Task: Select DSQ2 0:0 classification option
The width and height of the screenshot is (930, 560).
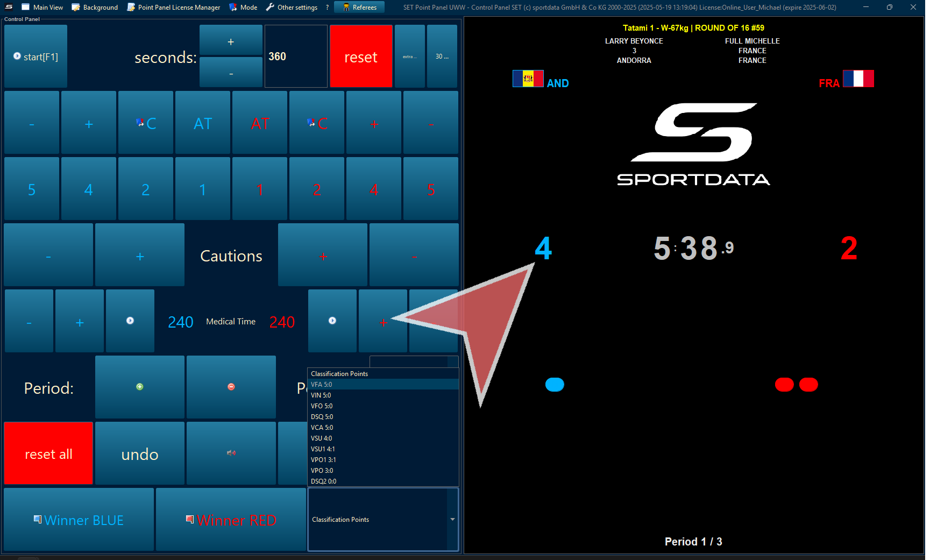Action: 383,481
